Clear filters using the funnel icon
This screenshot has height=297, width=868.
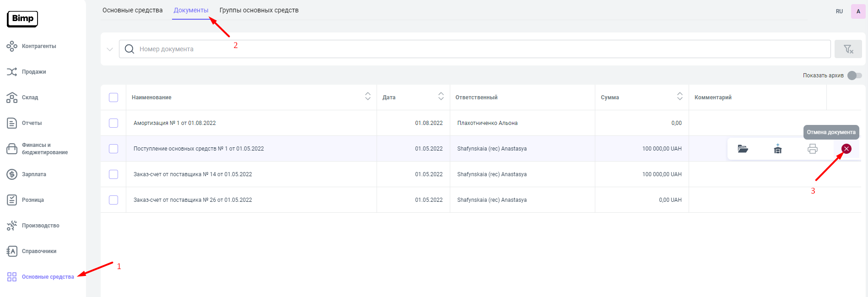848,49
